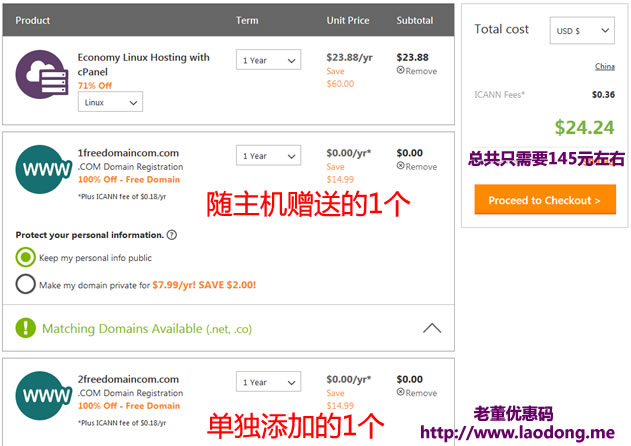Click the ICANN Fees* label
The image size is (631, 446).
(x=499, y=95)
